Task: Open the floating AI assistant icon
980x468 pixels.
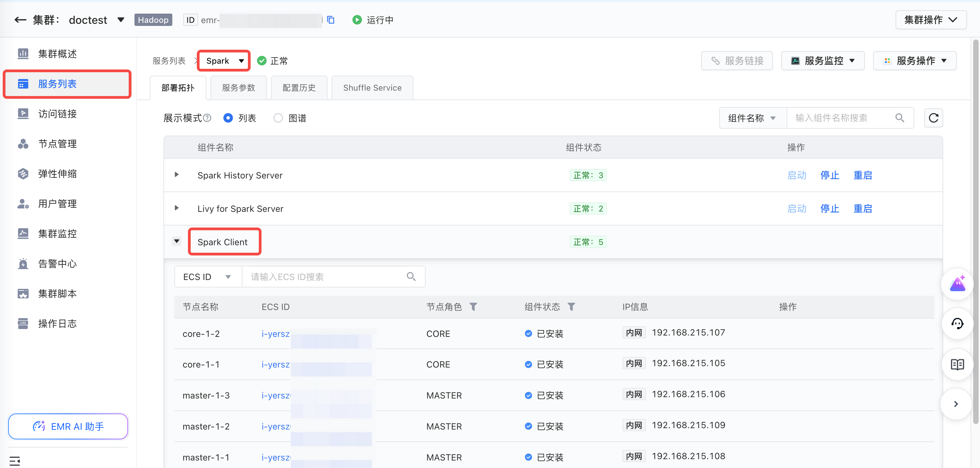Action: click(x=957, y=284)
